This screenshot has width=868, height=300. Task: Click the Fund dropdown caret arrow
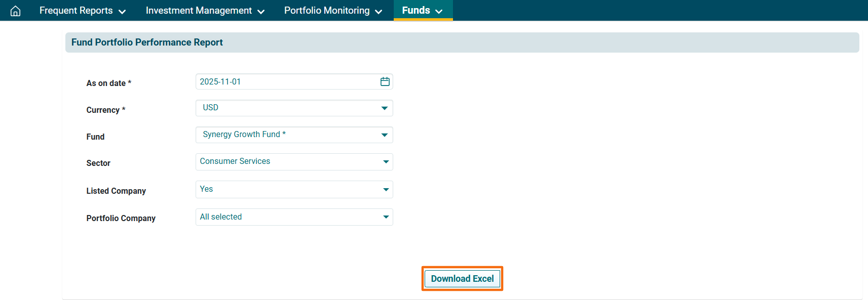(384, 135)
